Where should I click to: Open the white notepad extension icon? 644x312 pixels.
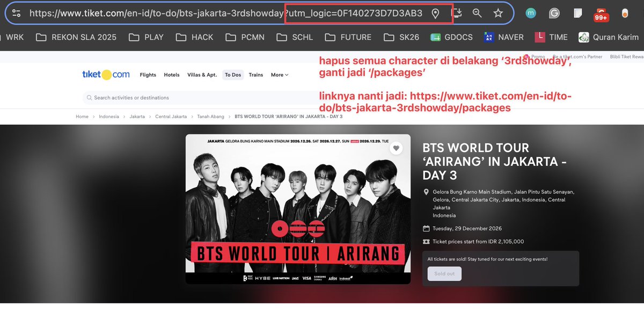click(578, 13)
